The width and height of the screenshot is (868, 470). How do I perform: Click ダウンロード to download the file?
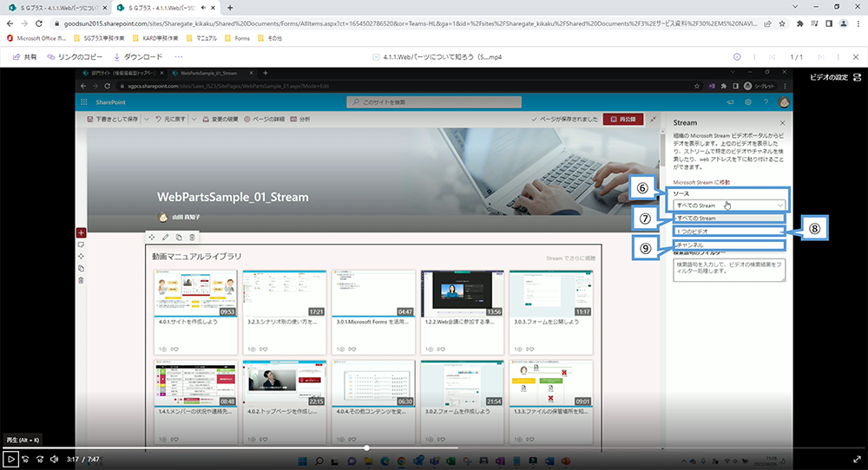pos(138,57)
